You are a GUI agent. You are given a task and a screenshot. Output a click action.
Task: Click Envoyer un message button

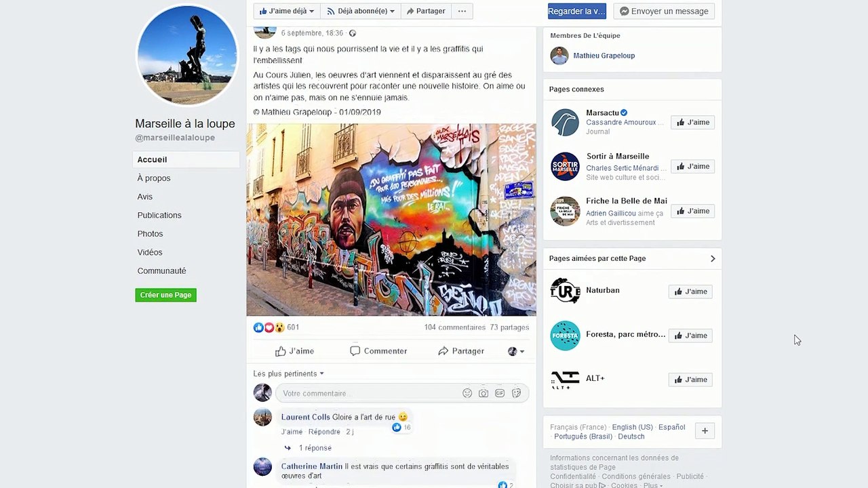664,11
